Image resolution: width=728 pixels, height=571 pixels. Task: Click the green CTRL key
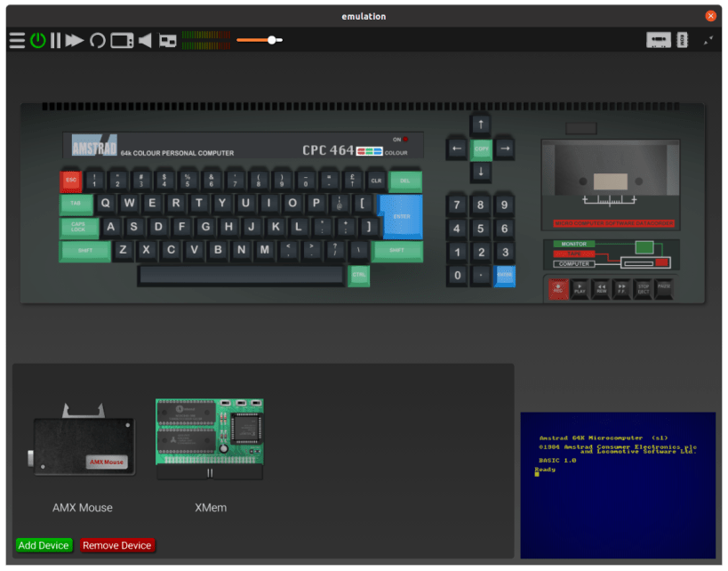(359, 276)
